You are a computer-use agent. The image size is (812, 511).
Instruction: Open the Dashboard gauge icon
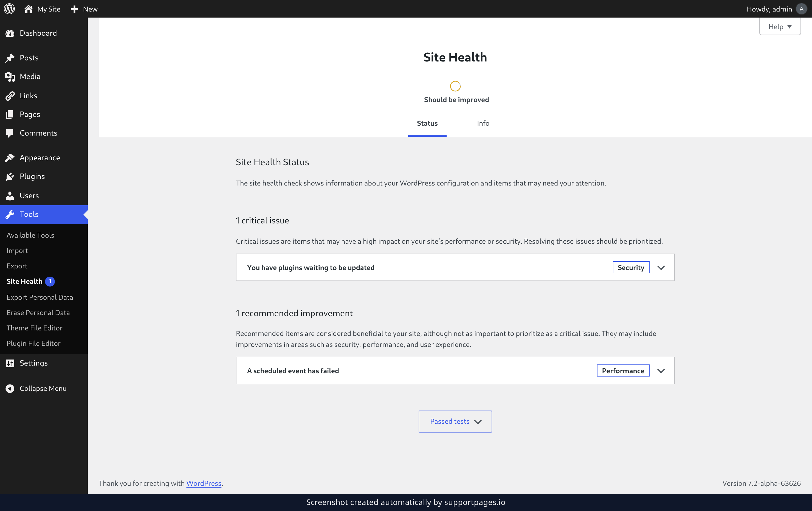pyautogui.click(x=10, y=33)
